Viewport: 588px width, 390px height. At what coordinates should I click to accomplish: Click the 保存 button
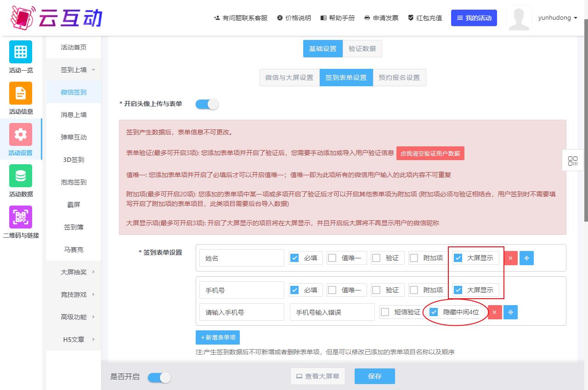coord(374,376)
